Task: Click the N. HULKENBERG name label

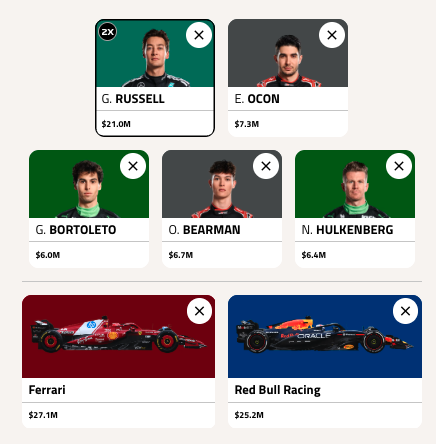Action: [x=347, y=230]
